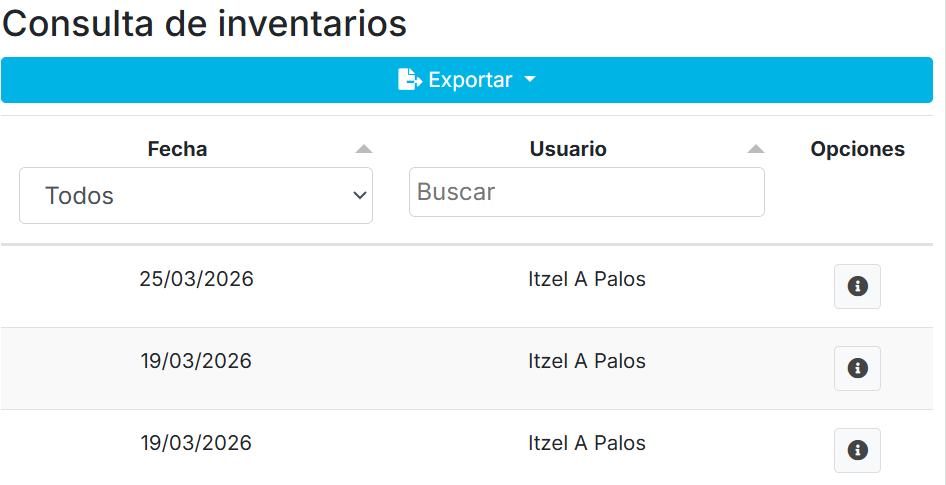Sort using the arrow beside Usuario
Viewport: 946px width, 485px height.
pyautogui.click(x=756, y=149)
